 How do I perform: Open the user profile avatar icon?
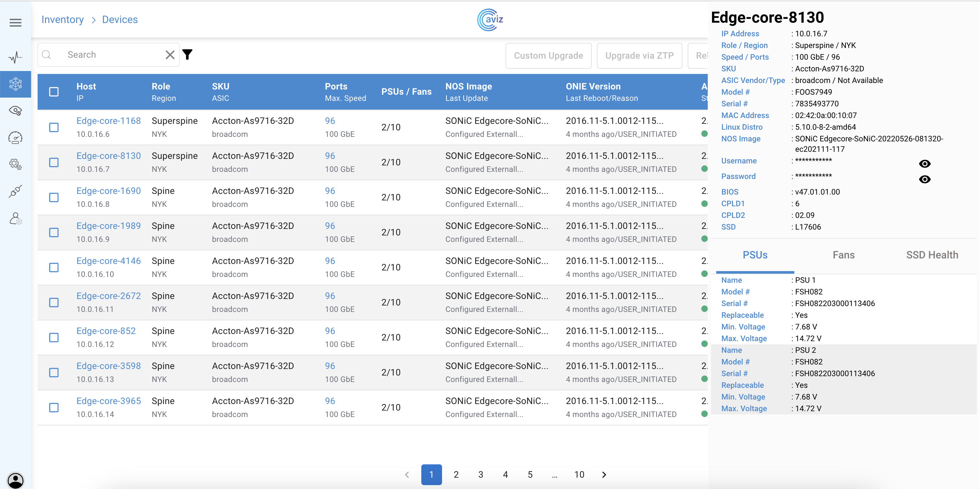(x=15, y=480)
